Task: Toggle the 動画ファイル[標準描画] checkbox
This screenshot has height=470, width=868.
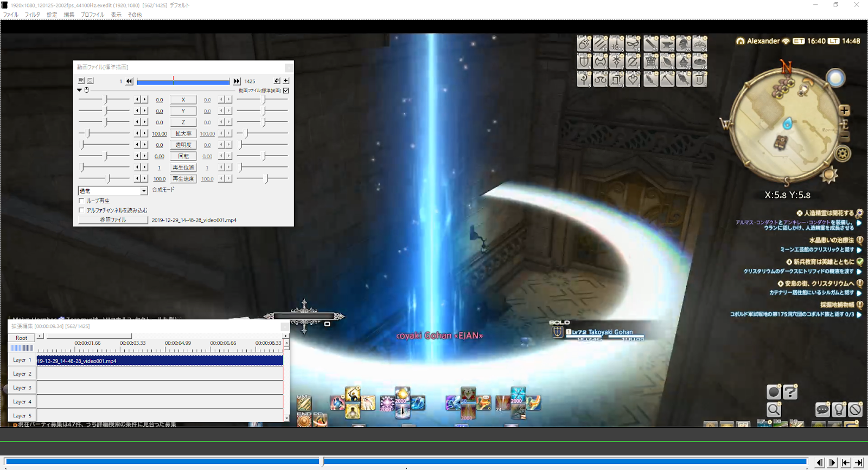Action: pyautogui.click(x=286, y=91)
